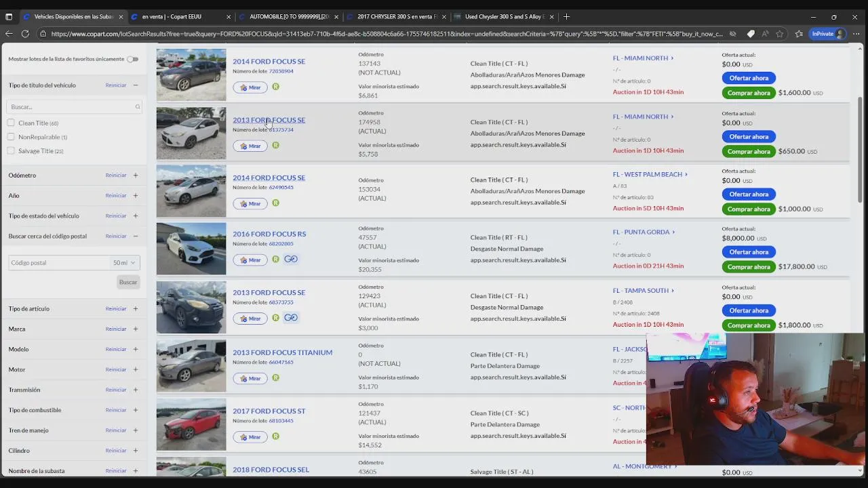The height and width of the screenshot is (488, 868).
Task: Click magnifier icon in title-type Buscar field
Action: tap(137, 106)
